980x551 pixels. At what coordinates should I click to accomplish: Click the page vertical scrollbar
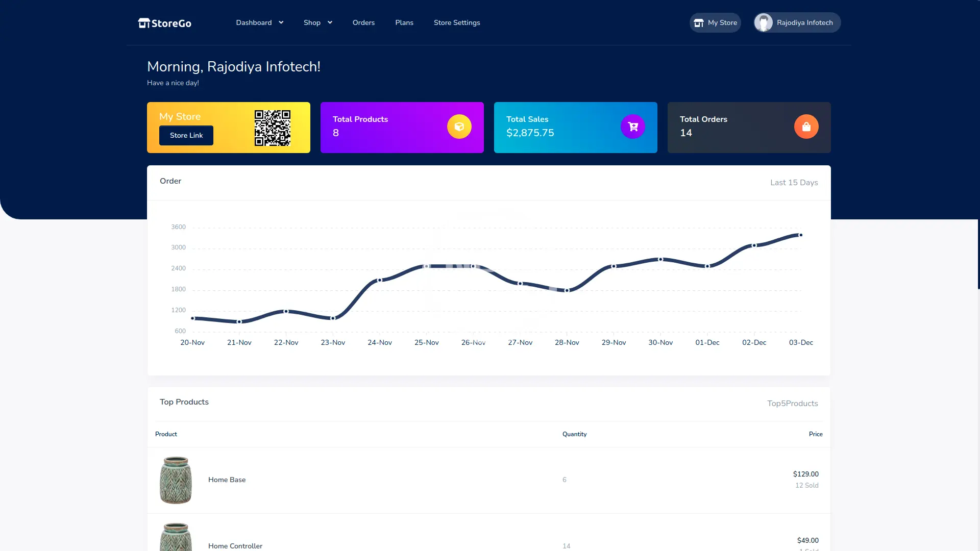click(x=978, y=255)
